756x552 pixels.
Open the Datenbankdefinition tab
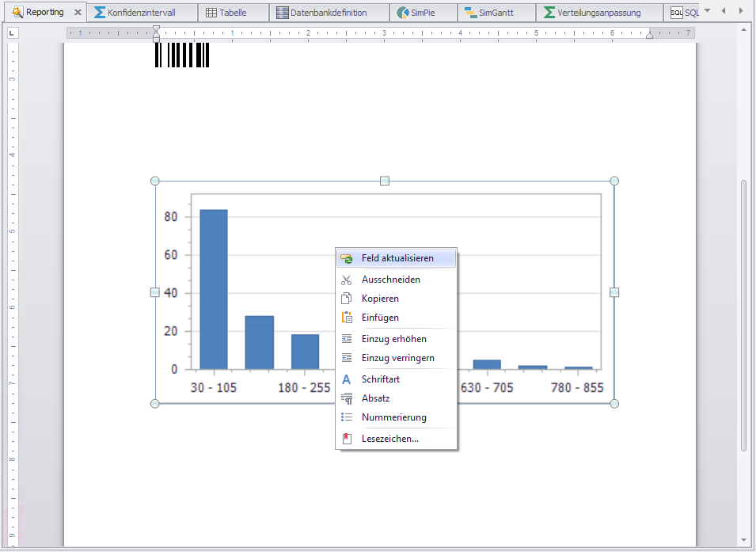click(329, 13)
